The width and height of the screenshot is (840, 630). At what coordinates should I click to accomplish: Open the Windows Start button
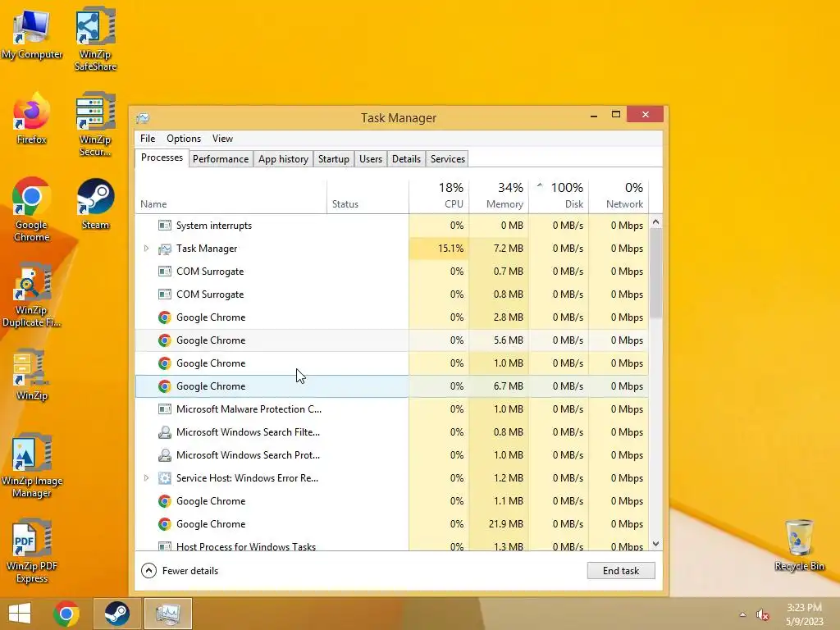click(20, 614)
